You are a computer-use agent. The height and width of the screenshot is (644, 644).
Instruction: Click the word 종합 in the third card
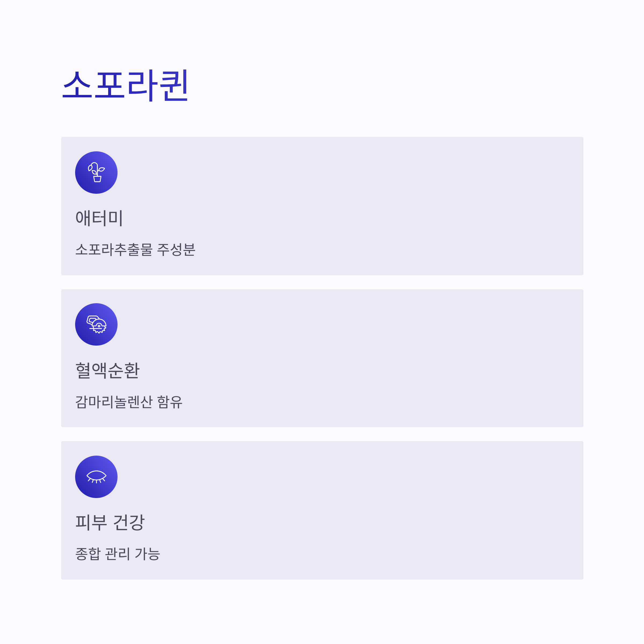pos(88,554)
